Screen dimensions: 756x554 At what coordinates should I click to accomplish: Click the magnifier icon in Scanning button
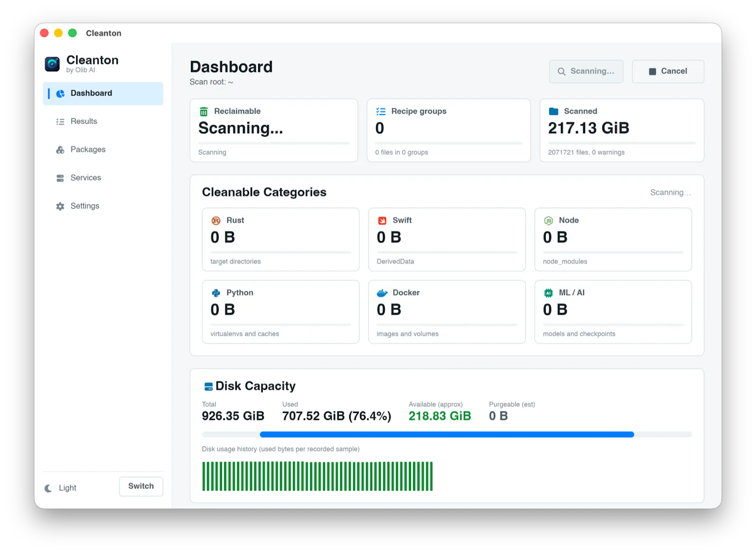[x=561, y=71]
